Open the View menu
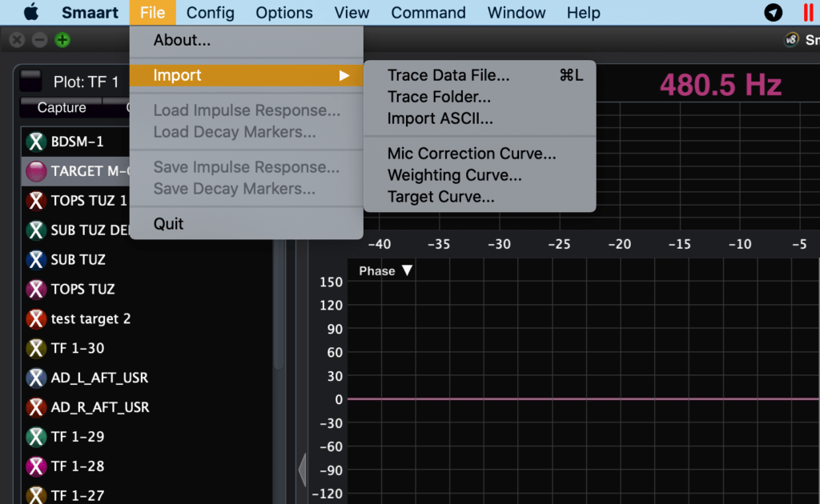 (x=352, y=13)
